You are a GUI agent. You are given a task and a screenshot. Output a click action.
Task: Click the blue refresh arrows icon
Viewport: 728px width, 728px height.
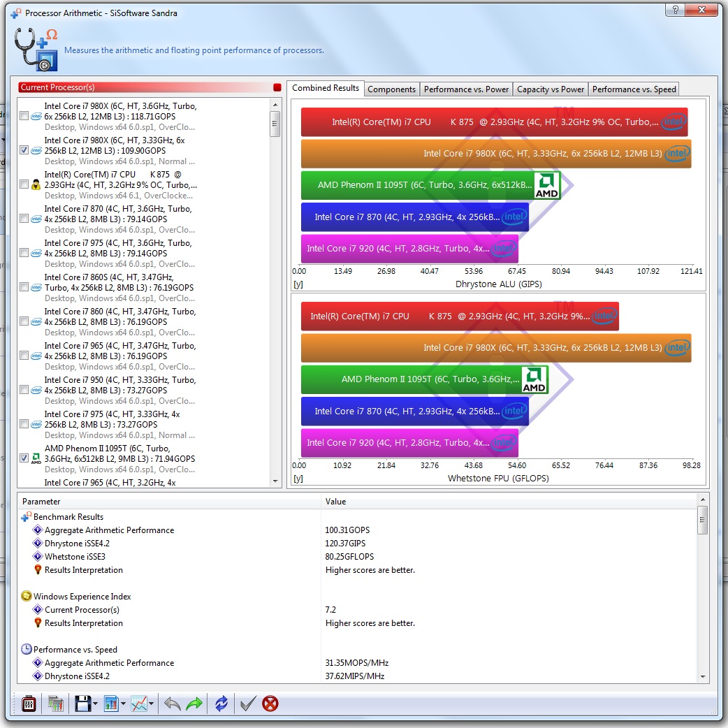(x=221, y=704)
